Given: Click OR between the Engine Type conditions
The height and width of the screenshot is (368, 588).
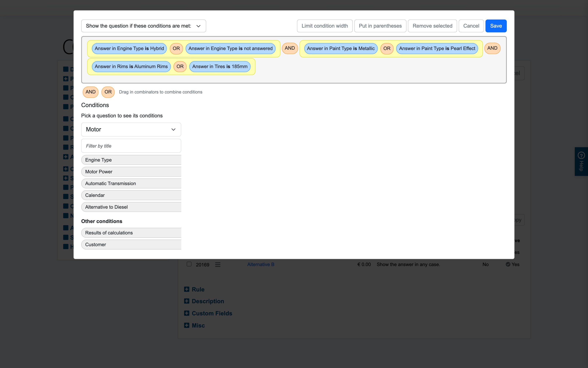Looking at the screenshot, I should click(176, 48).
